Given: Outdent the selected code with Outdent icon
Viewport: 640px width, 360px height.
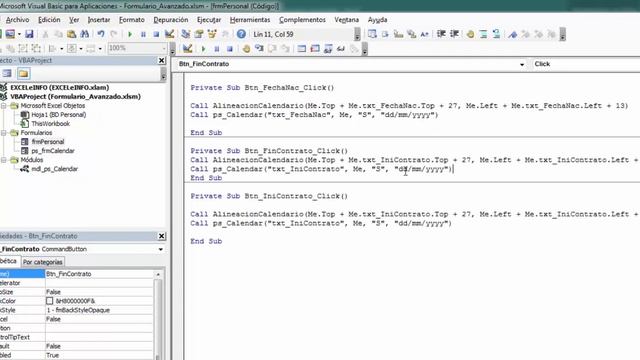Looking at the screenshot, I should (x=454, y=34).
